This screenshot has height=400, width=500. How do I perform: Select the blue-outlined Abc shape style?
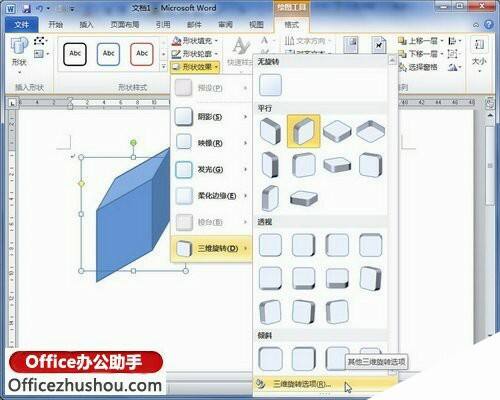(109, 54)
